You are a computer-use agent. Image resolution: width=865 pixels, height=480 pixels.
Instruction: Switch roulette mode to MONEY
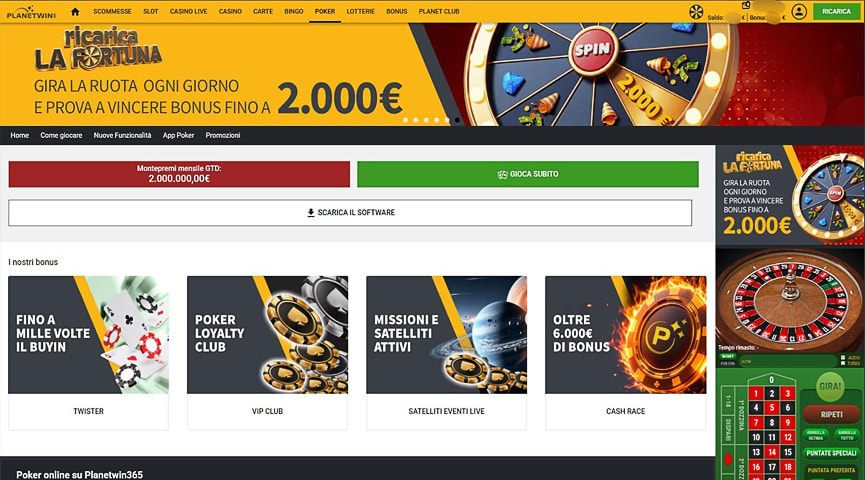coord(728,356)
